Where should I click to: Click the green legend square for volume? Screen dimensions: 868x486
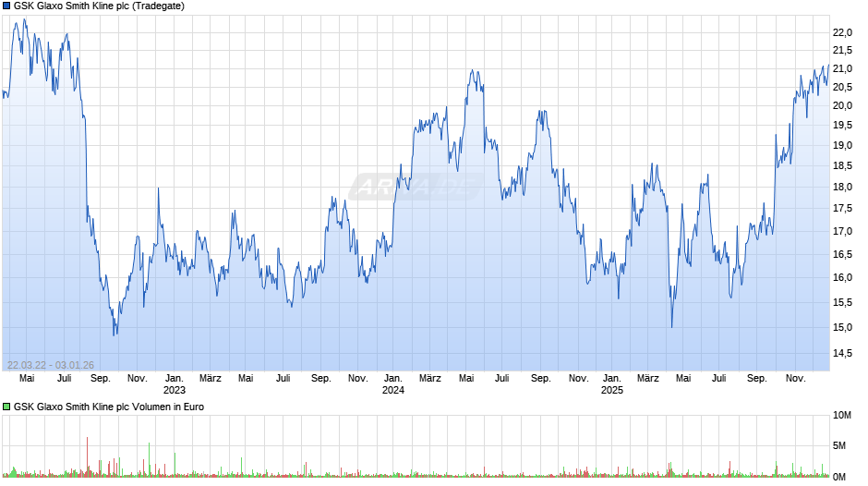pos(6,407)
